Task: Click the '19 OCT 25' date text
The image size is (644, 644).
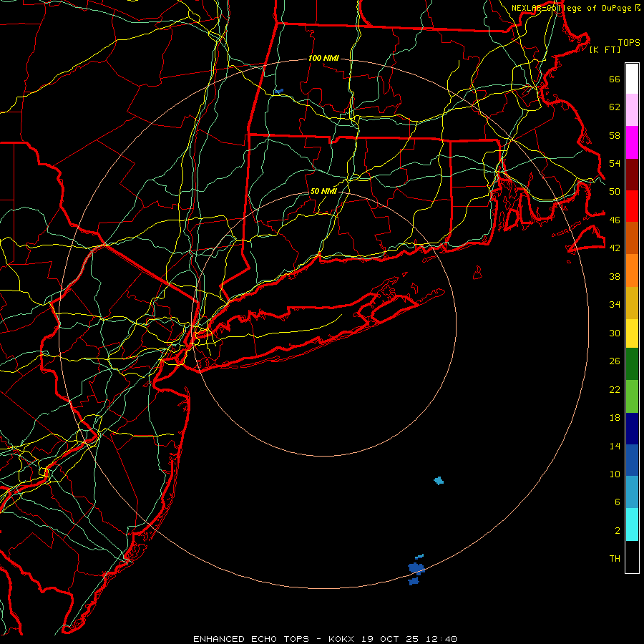Action: click(390, 639)
